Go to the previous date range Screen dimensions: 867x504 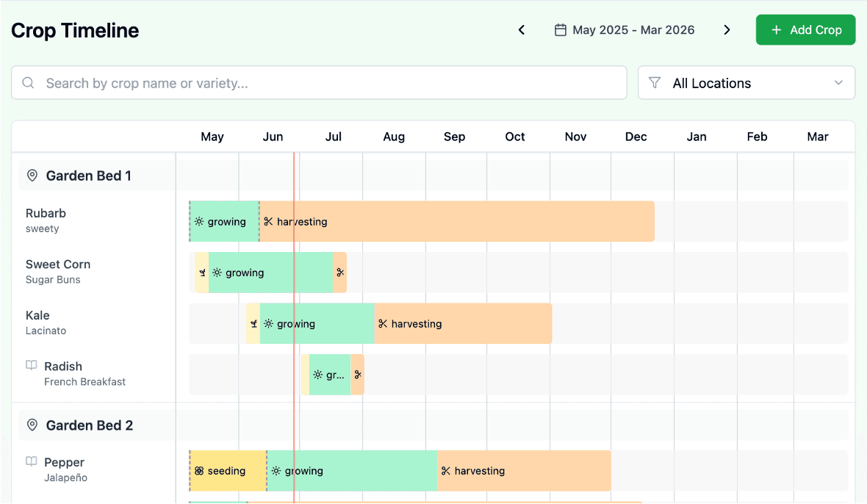point(522,30)
